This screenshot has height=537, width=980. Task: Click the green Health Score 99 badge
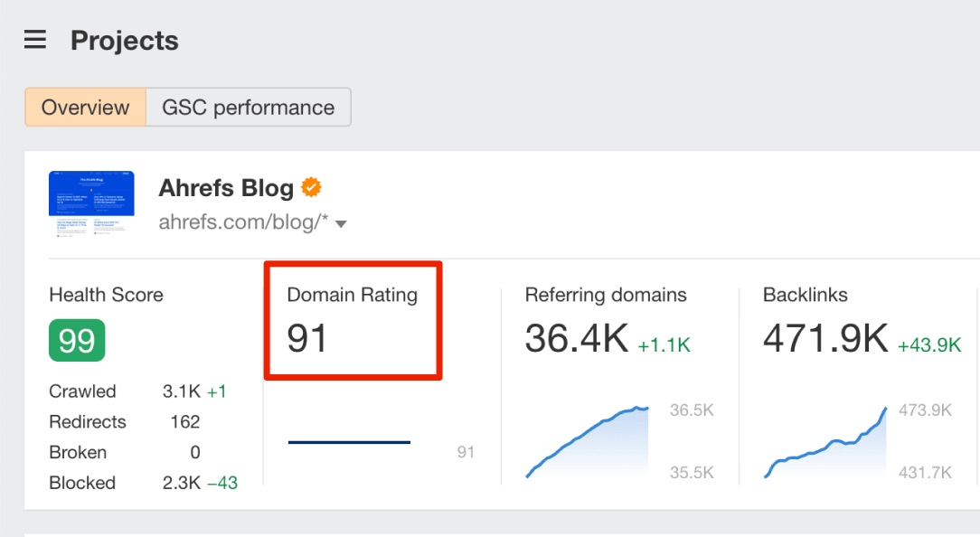[77, 341]
